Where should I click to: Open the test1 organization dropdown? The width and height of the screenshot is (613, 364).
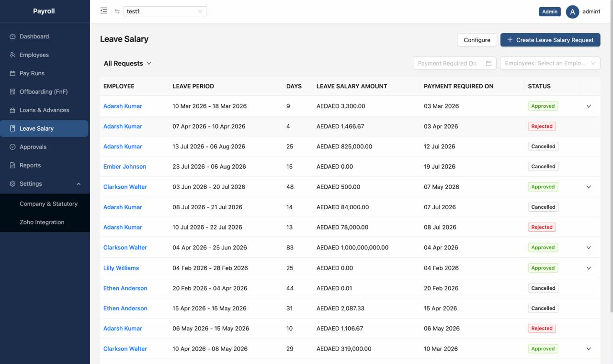pyautogui.click(x=165, y=11)
